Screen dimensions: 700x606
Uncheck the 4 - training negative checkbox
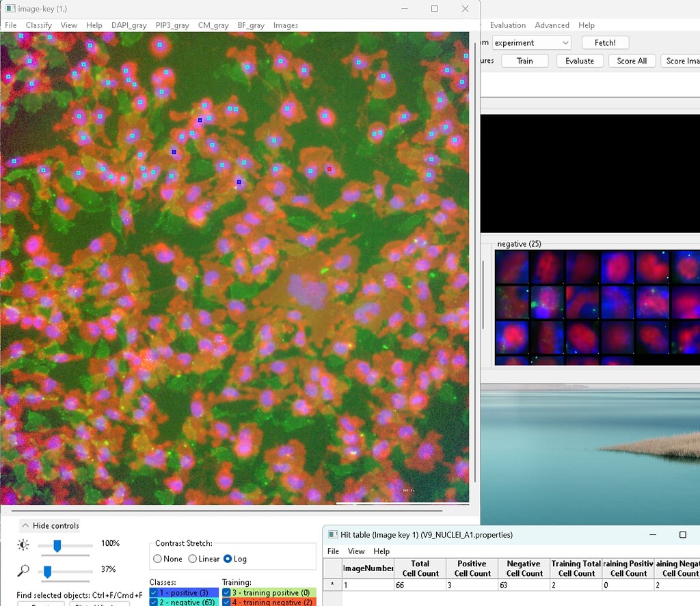pos(228,602)
